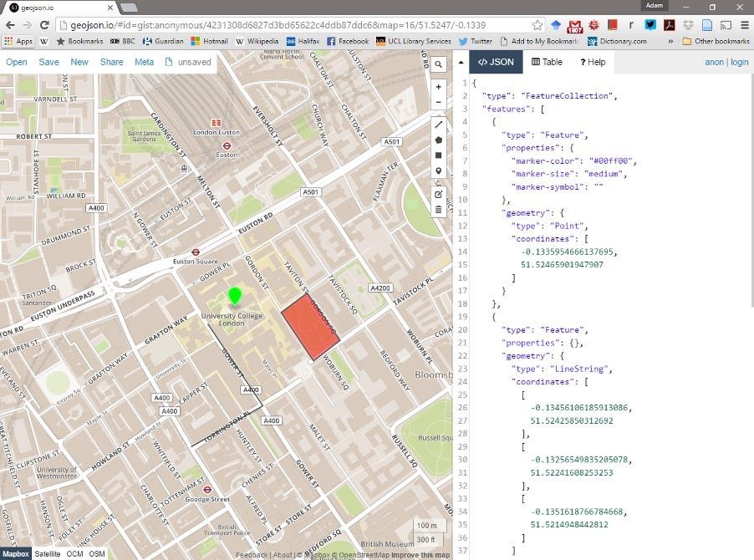This screenshot has height=560, width=754.
Task: Open the edit properties pencil icon
Action: (439, 194)
